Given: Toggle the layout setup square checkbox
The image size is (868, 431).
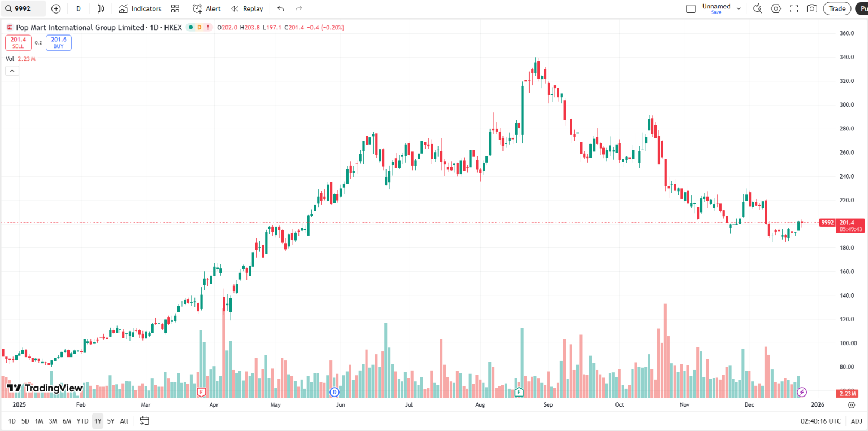Looking at the screenshot, I should point(691,8).
